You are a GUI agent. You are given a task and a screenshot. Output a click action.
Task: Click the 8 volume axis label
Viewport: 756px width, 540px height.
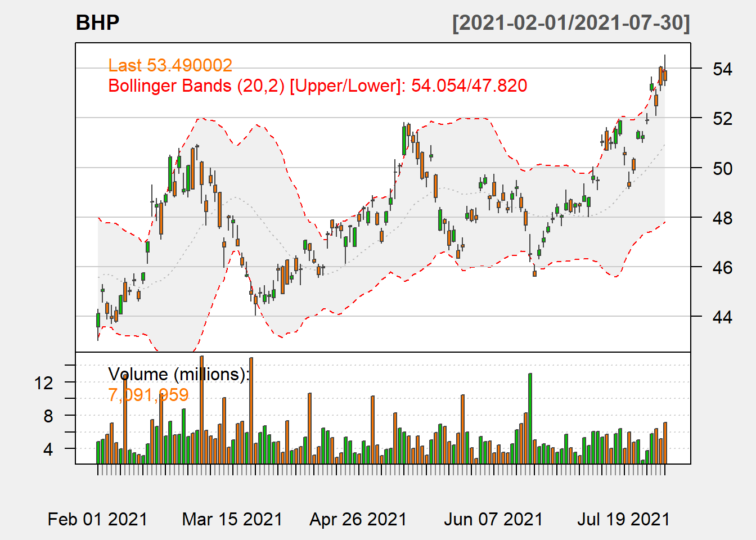point(48,416)
